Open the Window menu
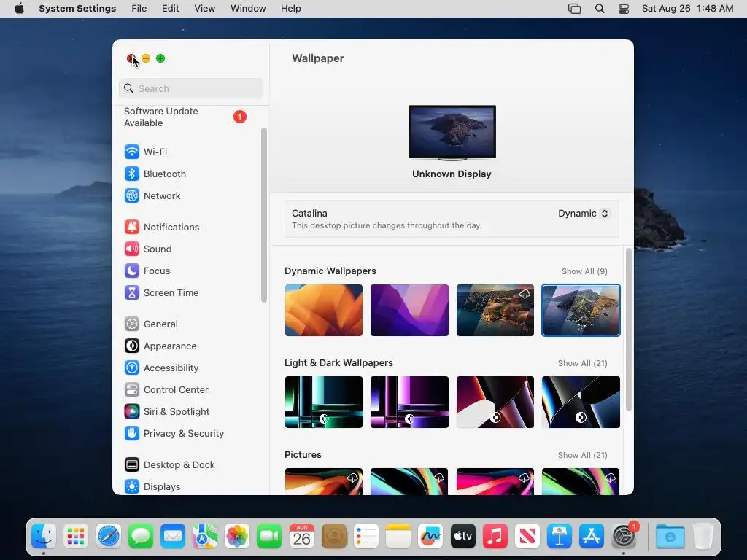747x560 pixels. 248,9
